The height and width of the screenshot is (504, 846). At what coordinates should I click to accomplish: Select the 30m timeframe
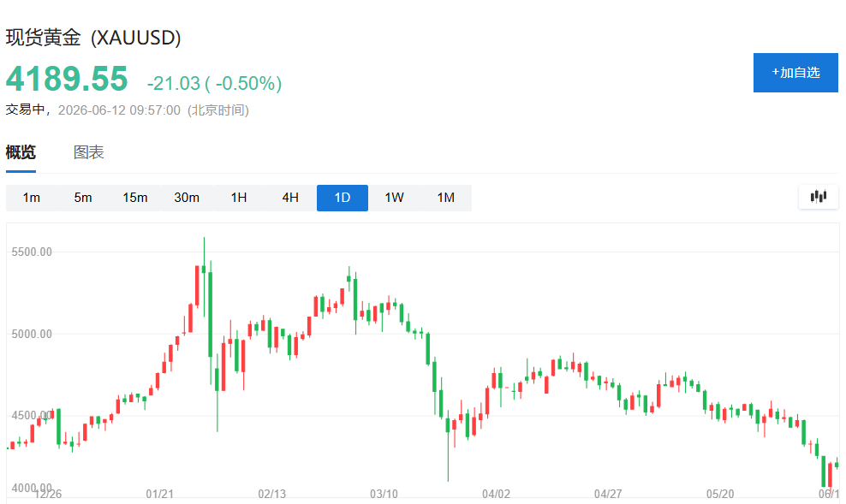click(187, 198)
